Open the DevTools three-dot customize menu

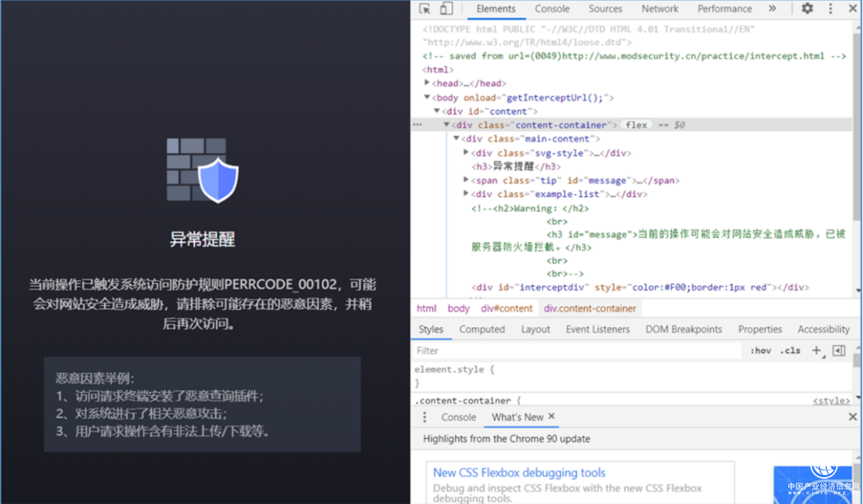830,9
